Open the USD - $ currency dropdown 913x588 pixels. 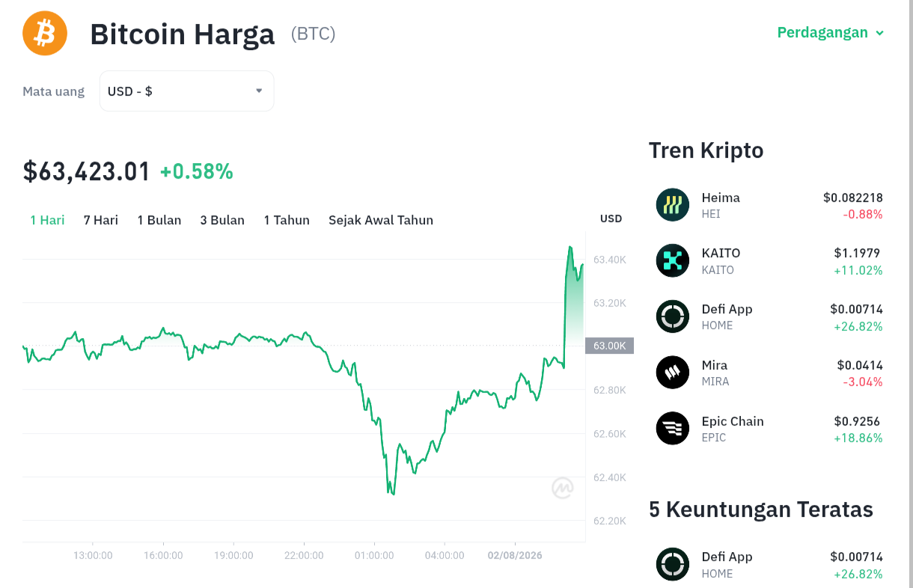(x=187, y=91)
